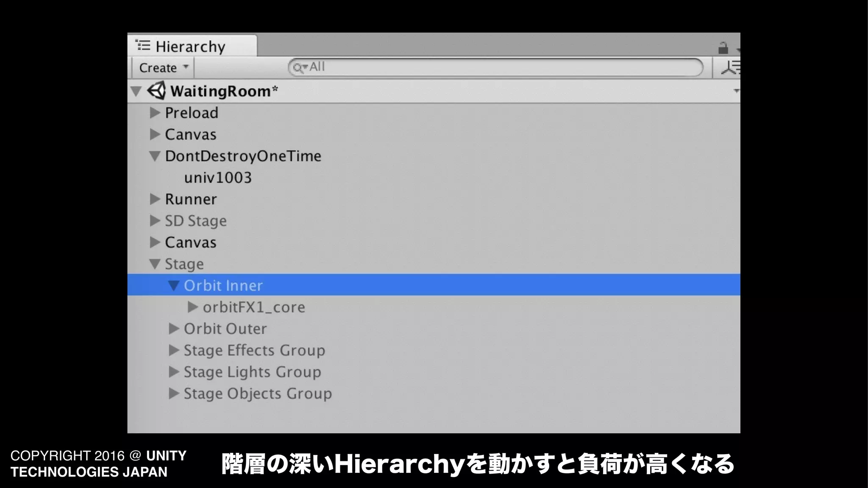Select the univ1003 object

click(x=218, y=177)
